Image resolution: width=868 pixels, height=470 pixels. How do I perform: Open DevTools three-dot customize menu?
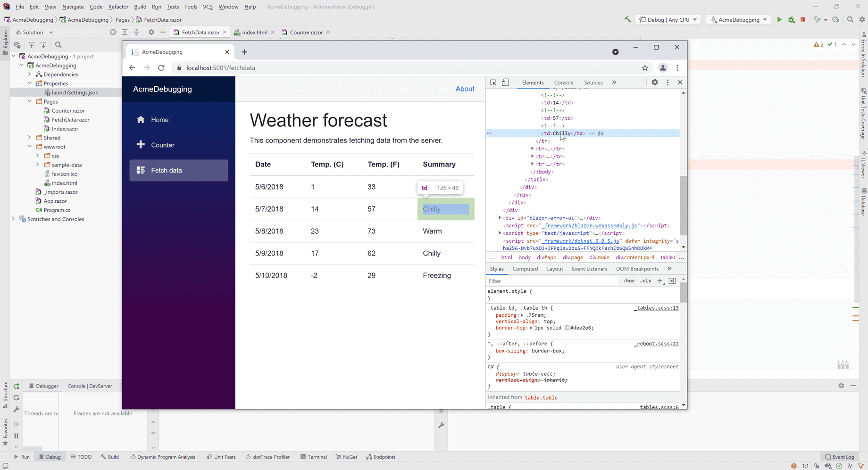point(668,82)
